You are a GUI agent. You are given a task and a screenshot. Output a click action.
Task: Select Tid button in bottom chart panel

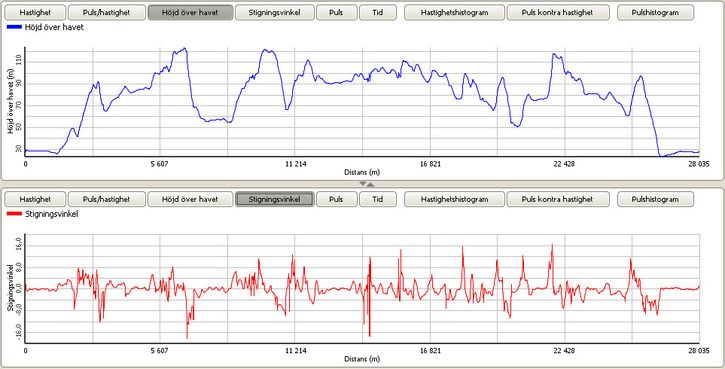(x=378, y=199)
